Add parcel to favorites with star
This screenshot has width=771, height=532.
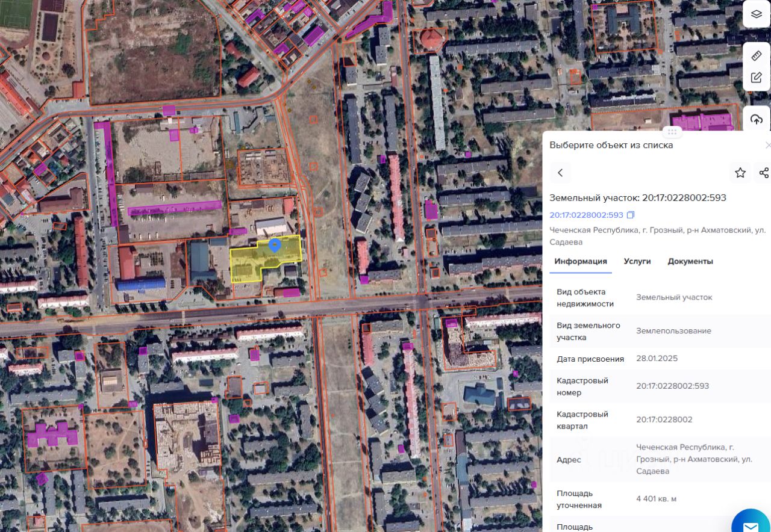[740, 173]
